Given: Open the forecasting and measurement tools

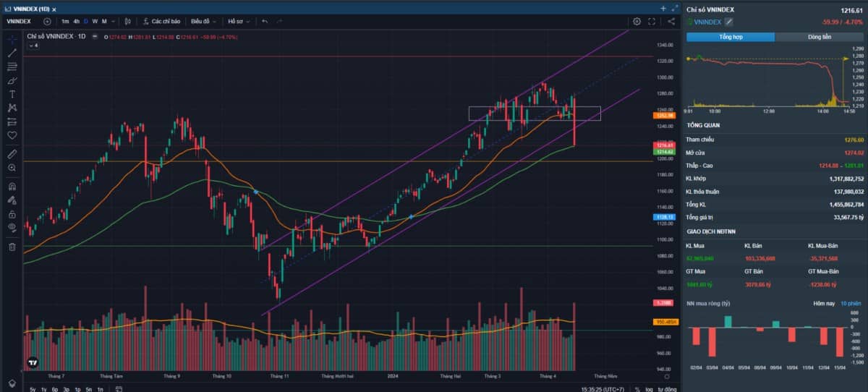Looking at the screenshot, I should click(x=12, y=122).
